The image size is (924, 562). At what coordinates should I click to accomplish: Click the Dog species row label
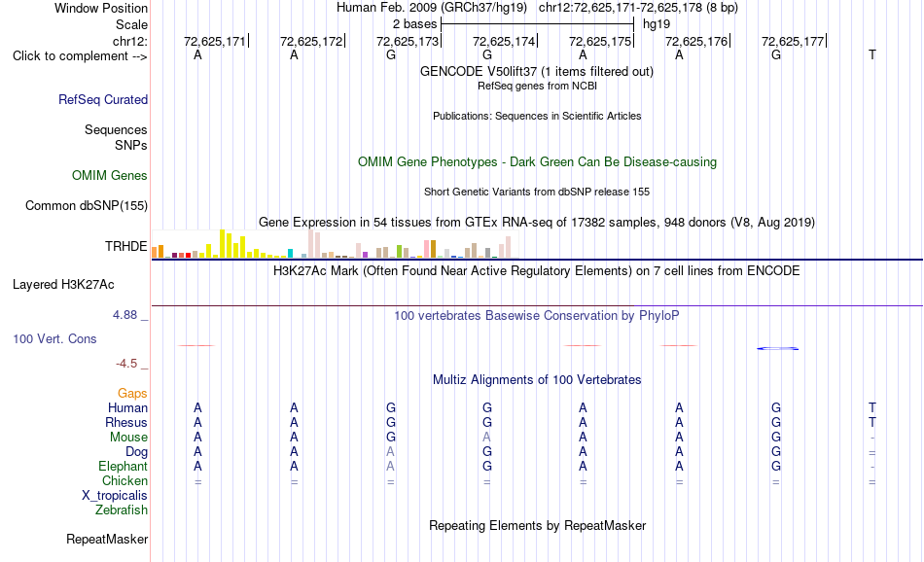tap(137, 452)
